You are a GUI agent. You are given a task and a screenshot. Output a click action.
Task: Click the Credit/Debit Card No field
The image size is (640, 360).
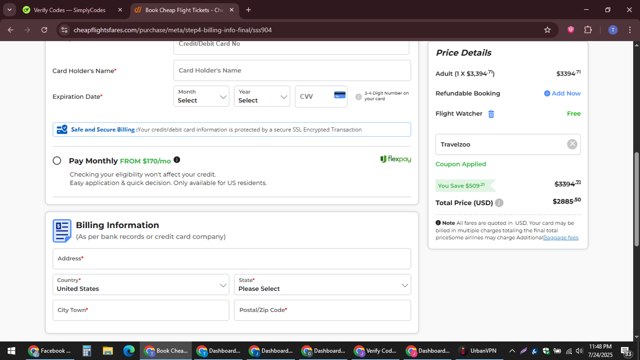pos(291,47)
